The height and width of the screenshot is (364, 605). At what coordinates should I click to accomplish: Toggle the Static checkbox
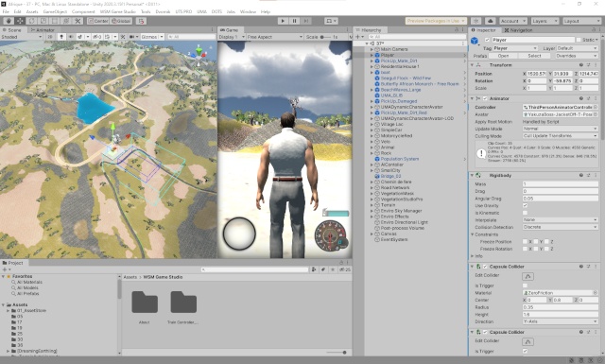[579, 40]
